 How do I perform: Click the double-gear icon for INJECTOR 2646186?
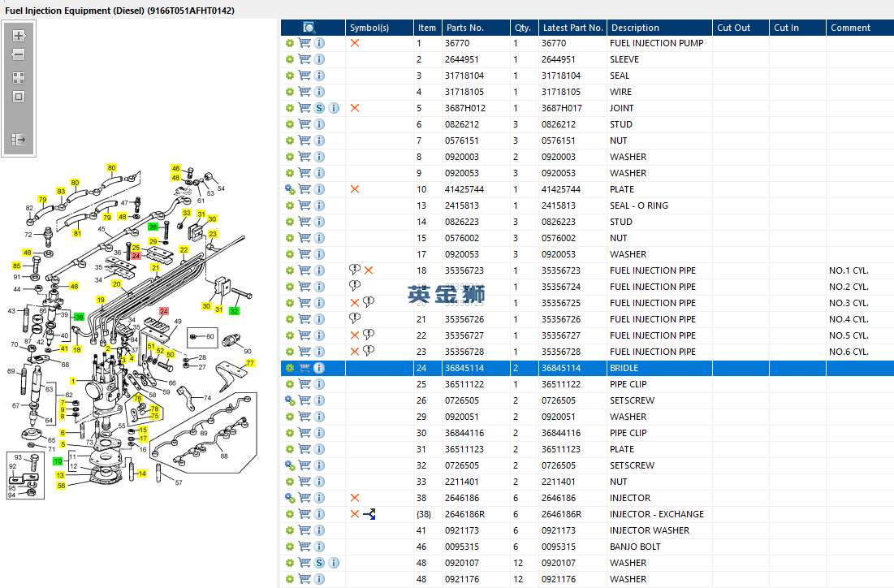290,498
